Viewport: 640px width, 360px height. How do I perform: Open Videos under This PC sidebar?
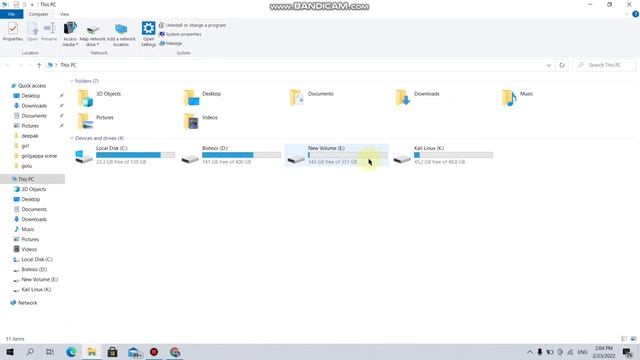coord(29,249)
